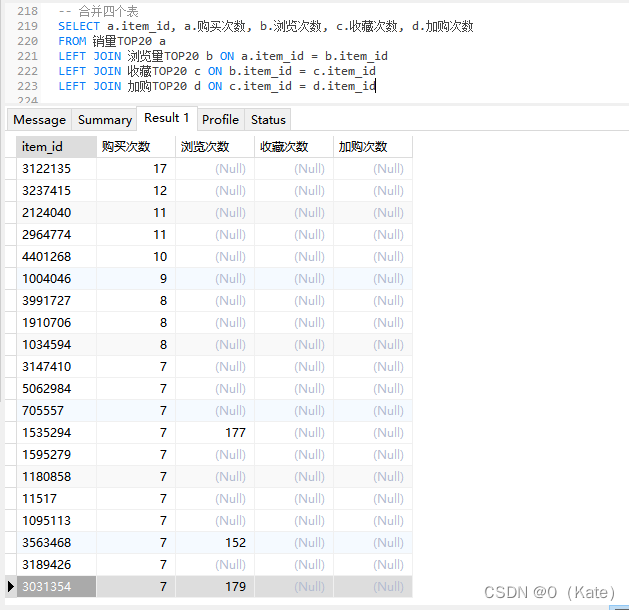Select cell with item_id 3991727
This screenshot has width=629, height=610.
click(56, 301)
